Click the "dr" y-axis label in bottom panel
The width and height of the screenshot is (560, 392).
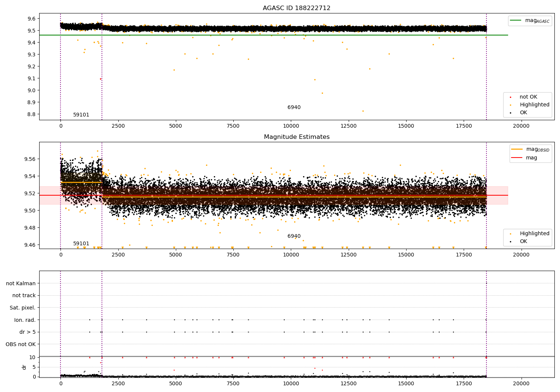[24, 367]
